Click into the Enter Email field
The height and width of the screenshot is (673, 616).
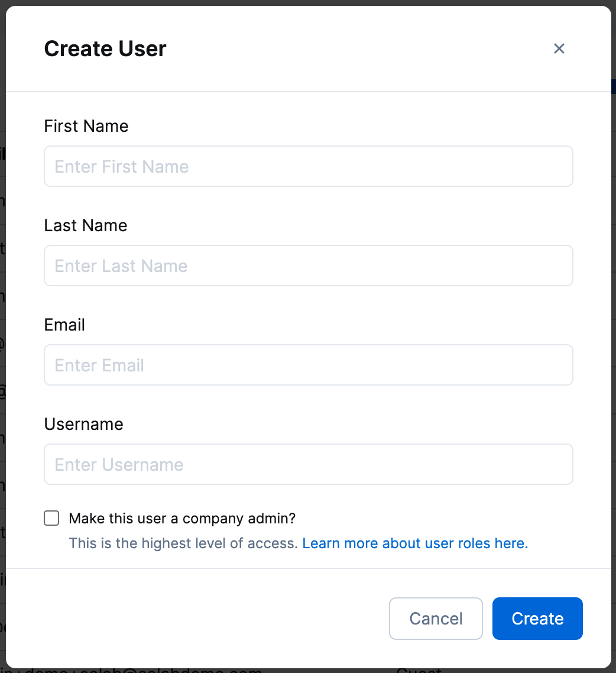(308, 365)
